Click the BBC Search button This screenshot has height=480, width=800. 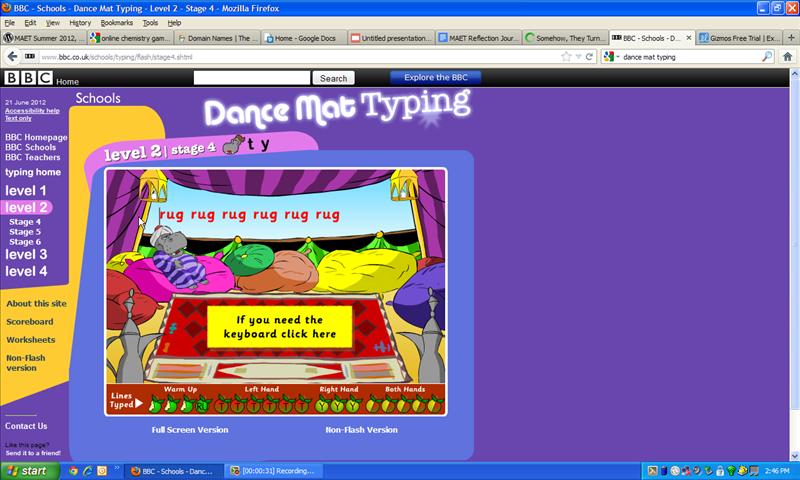(333, 78)
